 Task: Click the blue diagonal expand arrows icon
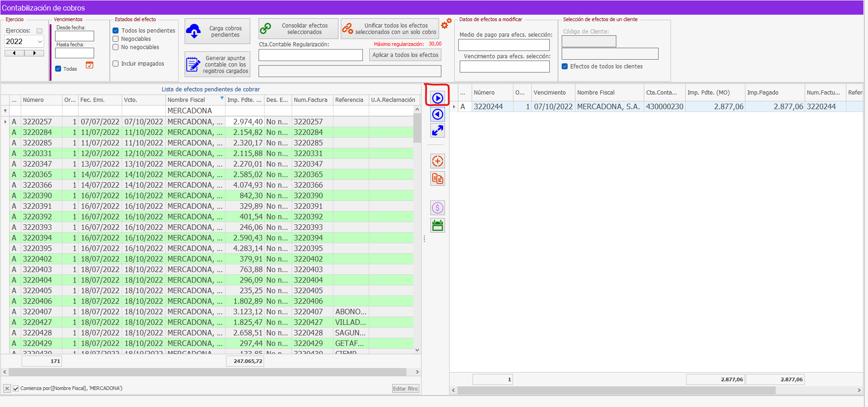pyautogui.click(x=437, y=131)
